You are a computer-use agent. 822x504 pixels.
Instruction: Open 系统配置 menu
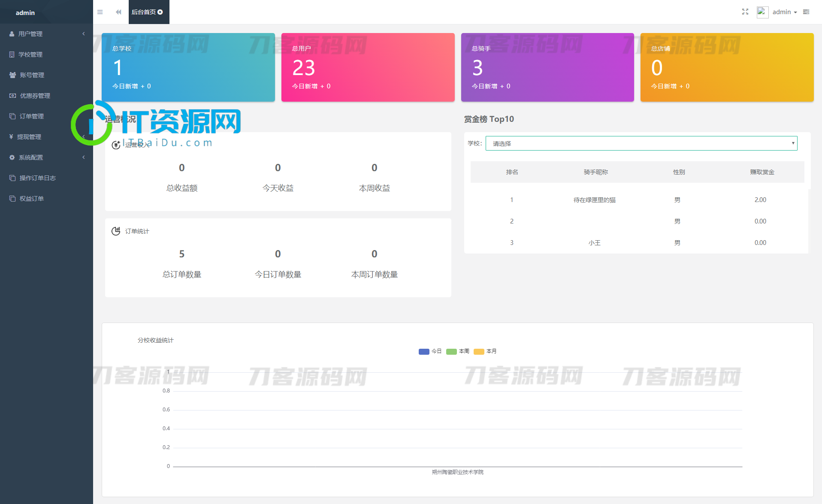46,157
